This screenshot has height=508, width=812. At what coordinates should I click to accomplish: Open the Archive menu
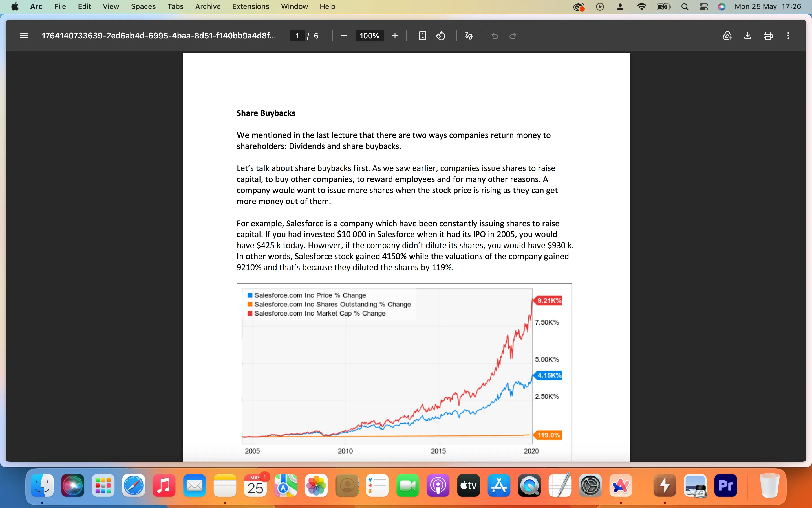coord(208,6)
